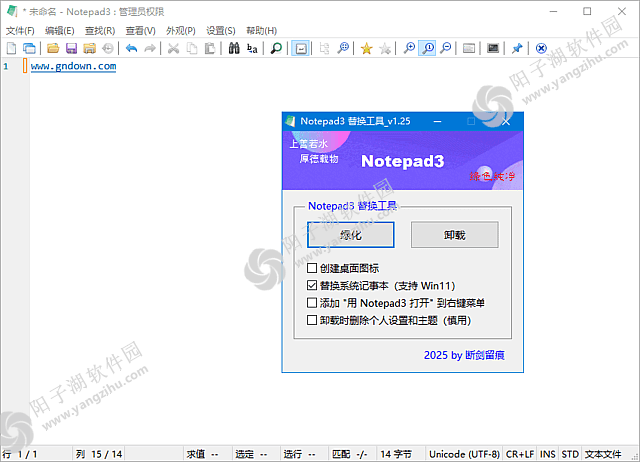
Task: Create a new document from the toolbar
Action: 11,49
